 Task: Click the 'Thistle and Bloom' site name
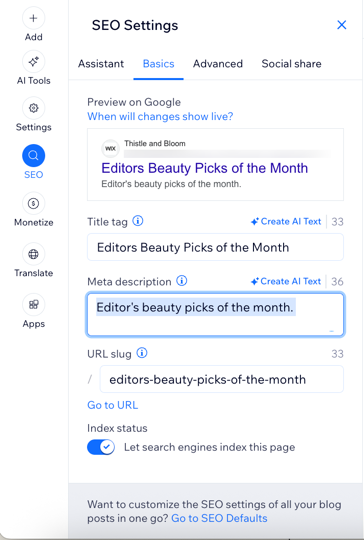[155, 143]
